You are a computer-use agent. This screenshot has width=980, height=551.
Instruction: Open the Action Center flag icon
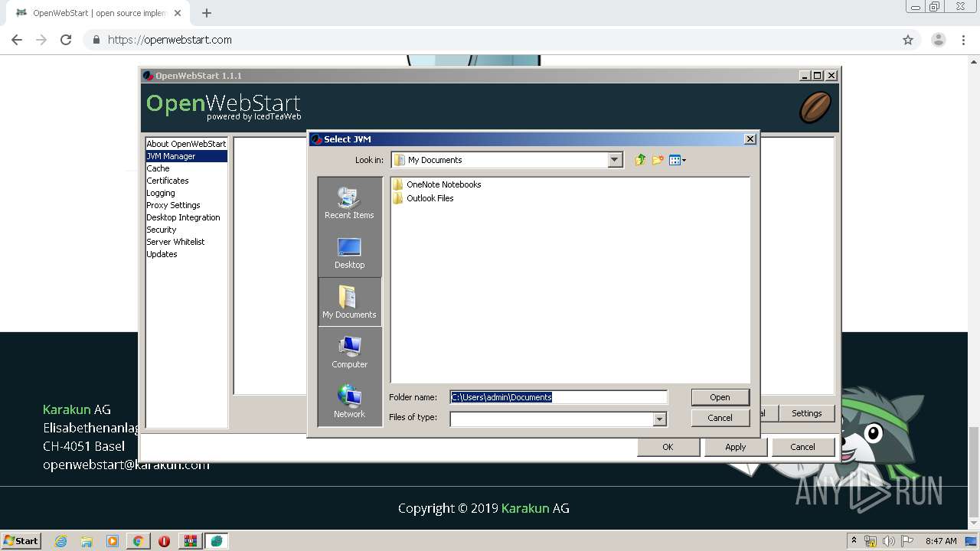[907, 541]
